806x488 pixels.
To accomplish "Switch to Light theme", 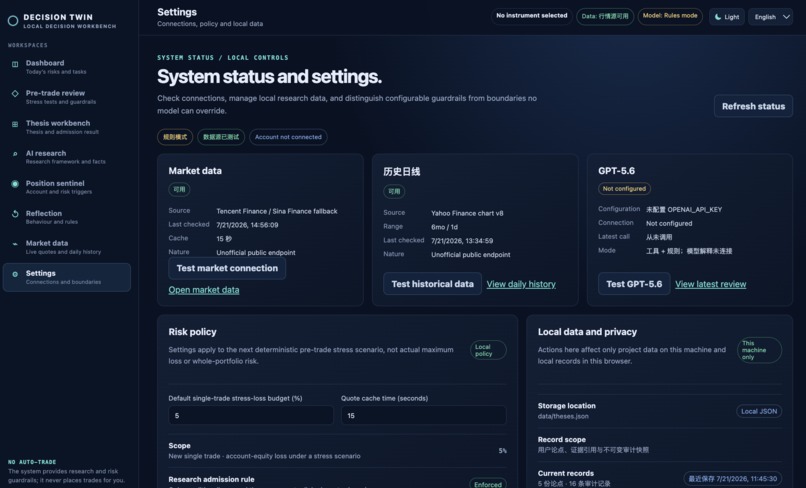I will (727, 17).
